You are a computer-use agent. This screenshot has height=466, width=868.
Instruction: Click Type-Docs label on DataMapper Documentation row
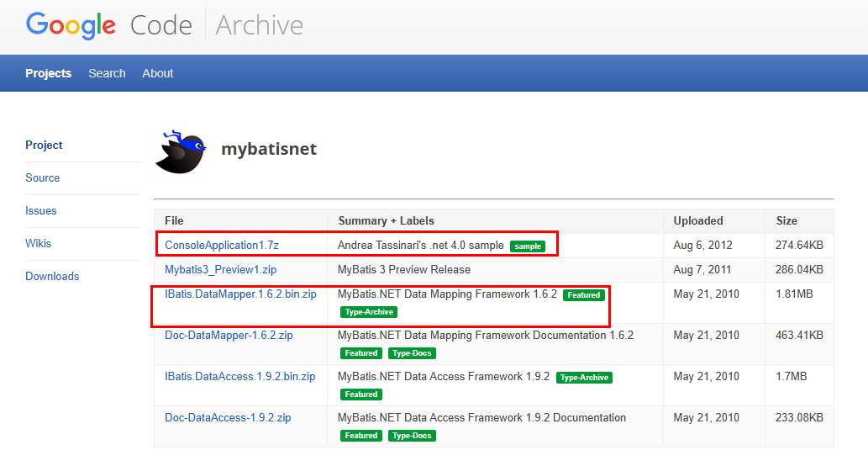point(412,353)
